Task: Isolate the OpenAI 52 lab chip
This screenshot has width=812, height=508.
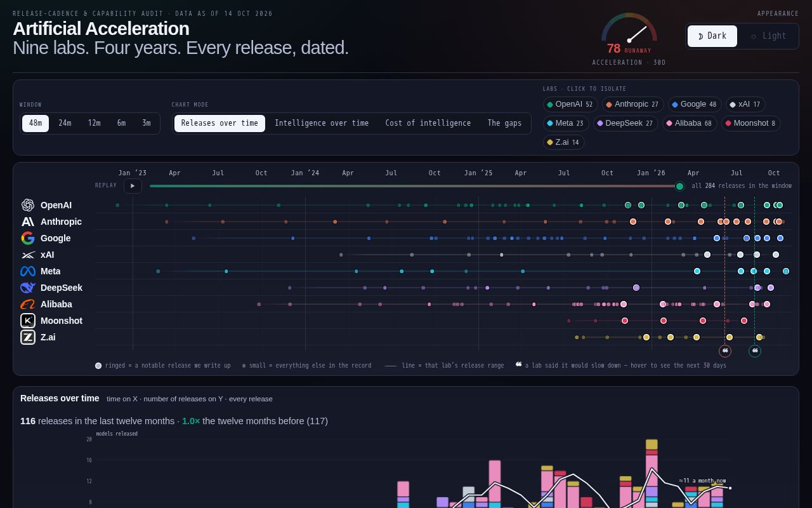Action: (570, 105)
